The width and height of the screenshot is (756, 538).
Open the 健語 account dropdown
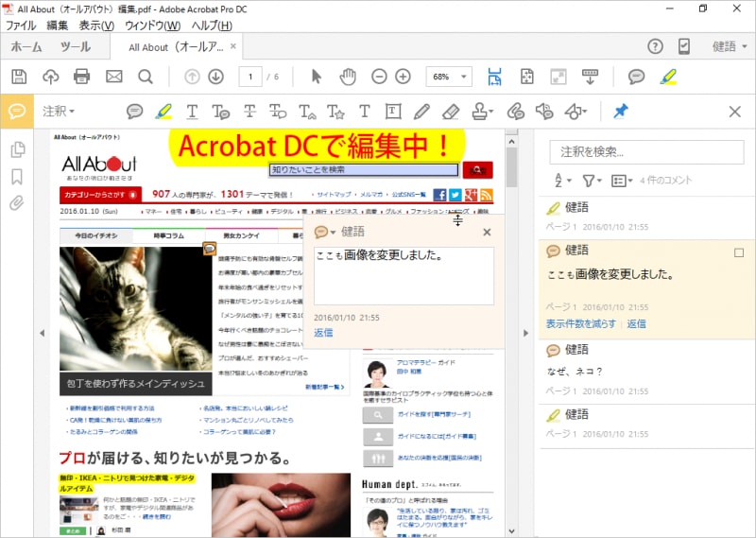[x=730, y=46]
